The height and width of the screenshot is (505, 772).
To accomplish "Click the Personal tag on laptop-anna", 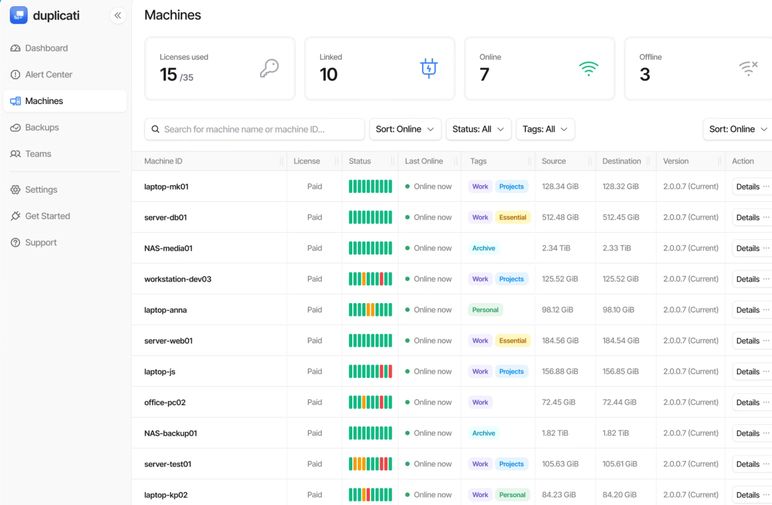I will [x=485, y=310].
